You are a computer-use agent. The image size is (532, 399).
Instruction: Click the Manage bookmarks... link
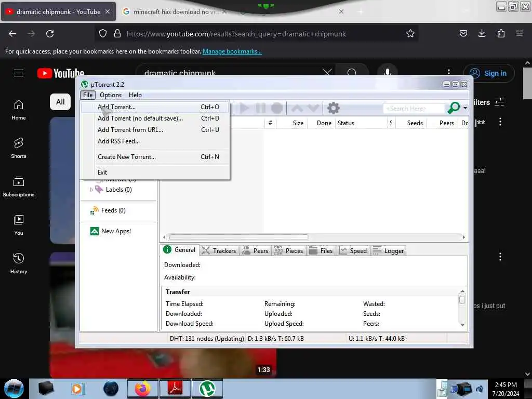tap(232, 51)
